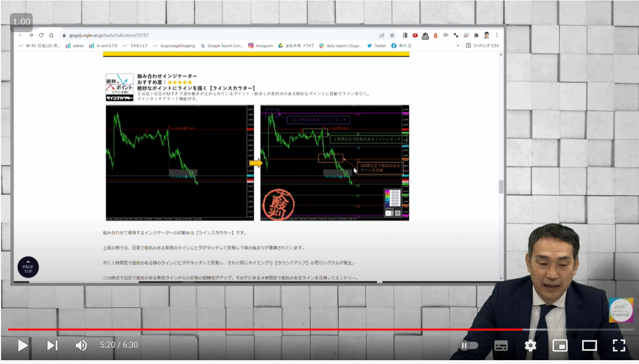Skip to the next video
The width and height of the screenshot is (639, 364).
click(52, 345)
